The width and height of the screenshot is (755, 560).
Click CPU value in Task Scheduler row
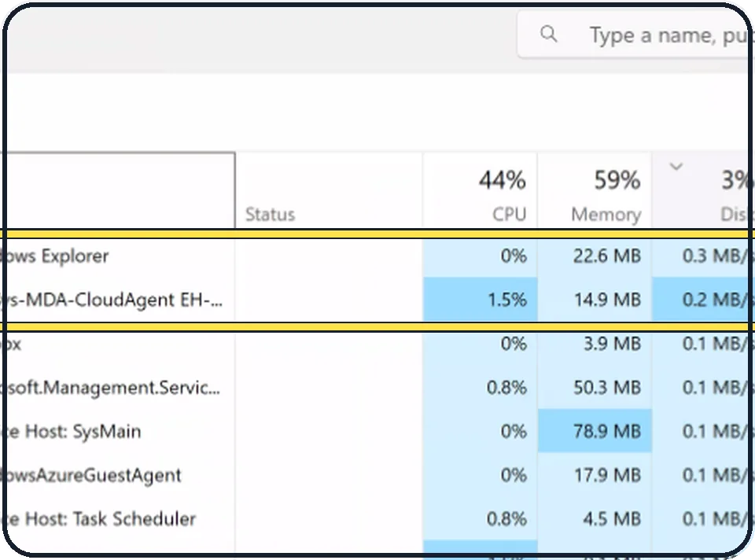click(x=480, y=518)
